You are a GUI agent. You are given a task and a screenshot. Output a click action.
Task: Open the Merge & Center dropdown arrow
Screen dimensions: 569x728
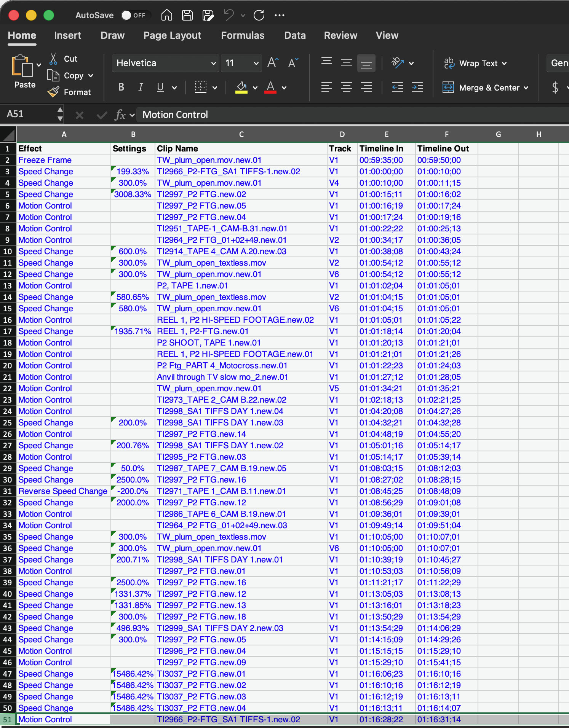pos(526,88)
